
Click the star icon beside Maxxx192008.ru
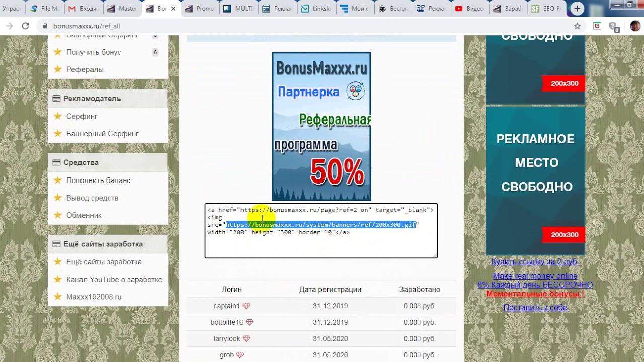[x=58, y=297]
